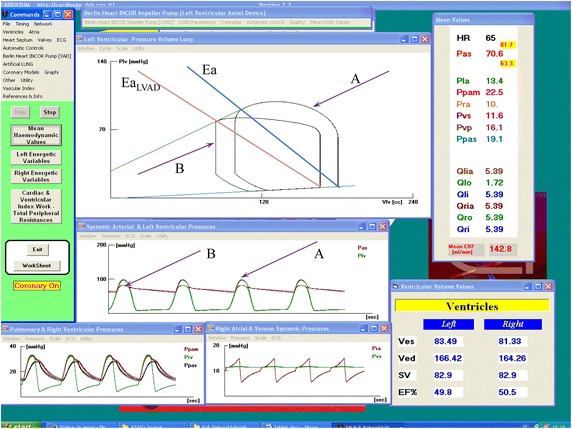This screenshot has width=572, height=429.
Task: Click the Pressure-Volume Loop window icon
Action: click(x=80, y=39)
